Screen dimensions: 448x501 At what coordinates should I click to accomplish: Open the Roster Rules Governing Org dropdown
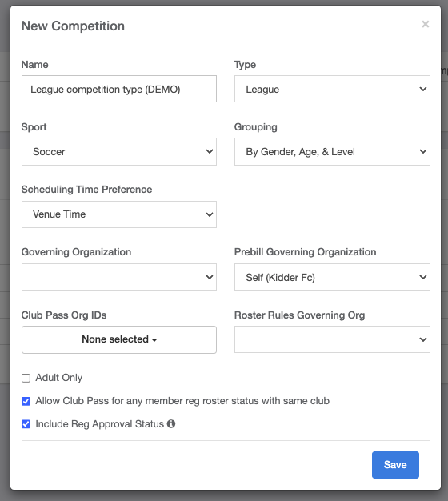coord(332,339)
